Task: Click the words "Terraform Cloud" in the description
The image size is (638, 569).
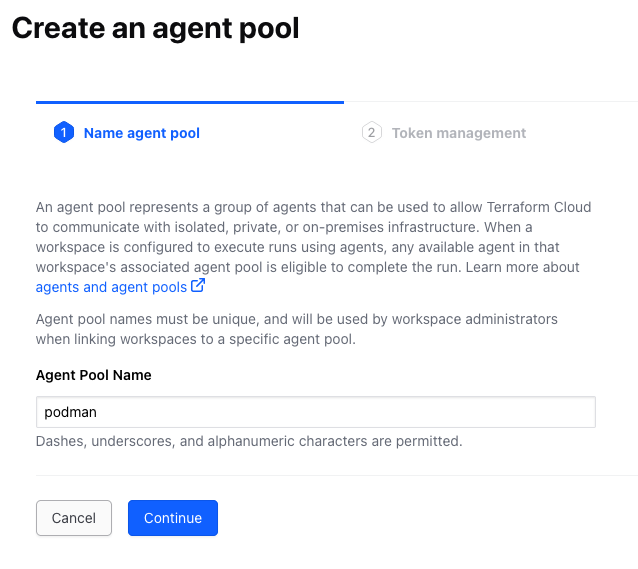Action: tap(540, 208)
